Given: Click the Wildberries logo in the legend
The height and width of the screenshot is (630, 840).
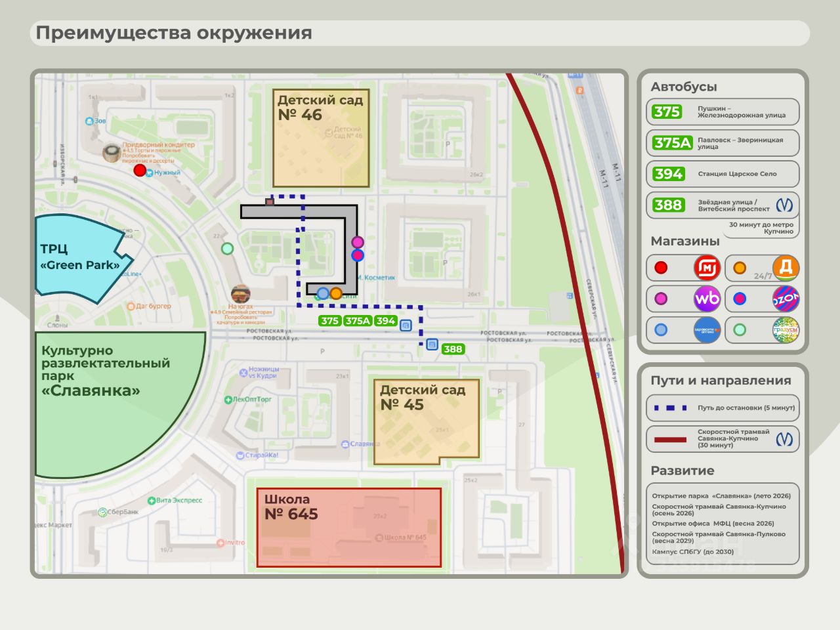Looking at the screenshot, I should pos(707,299).
